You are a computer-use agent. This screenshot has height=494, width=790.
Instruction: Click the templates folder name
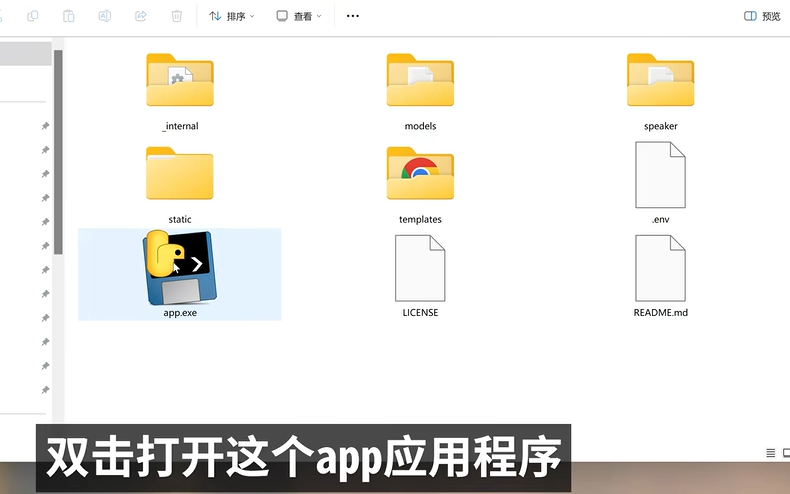click(x=420, y=219)
